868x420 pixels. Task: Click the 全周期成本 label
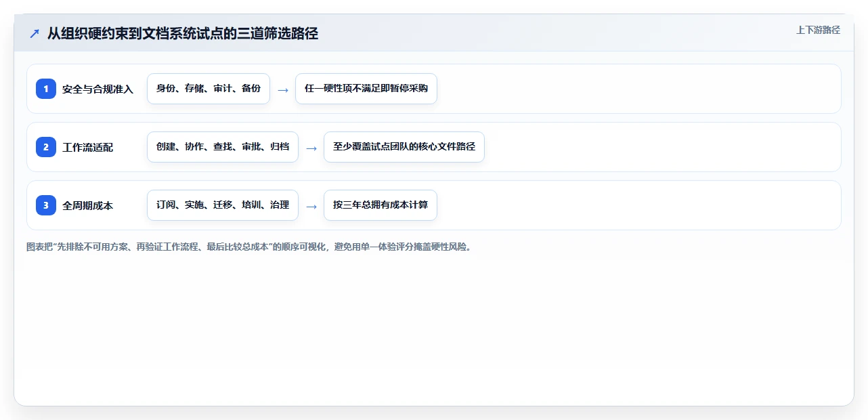click(88, 205)
